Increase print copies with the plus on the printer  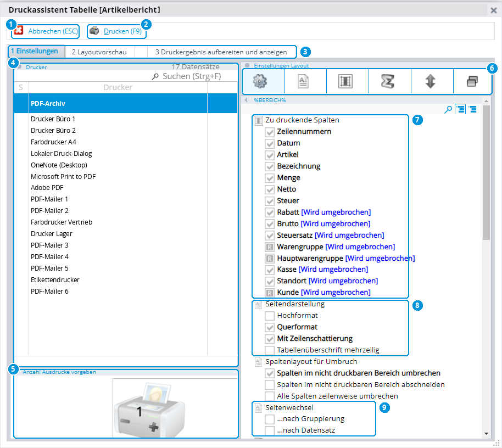(154, 427)
